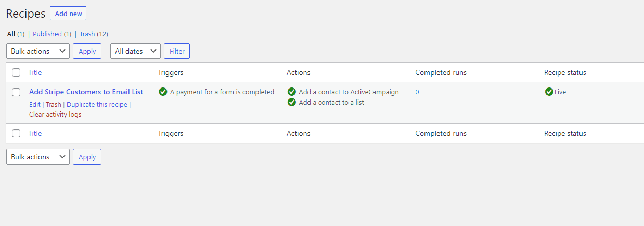Image resolution: width=644 pixels, height=226 pixels.
Task: Click the top Apply button
Action: click(x=87, y=51)
